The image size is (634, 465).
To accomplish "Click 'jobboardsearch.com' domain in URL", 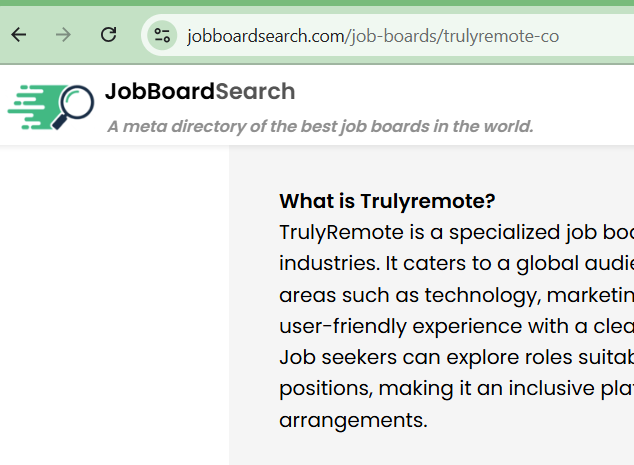I will [266, 36].
